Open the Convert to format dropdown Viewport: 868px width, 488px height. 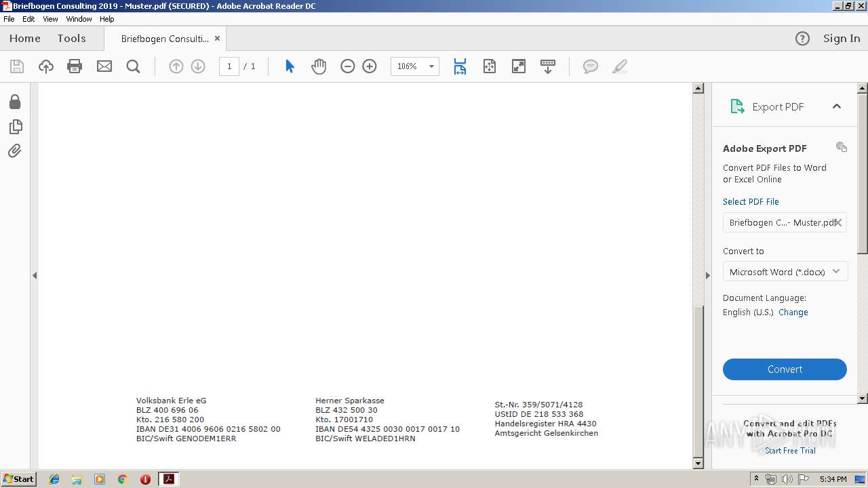pyautogui.click(x=785, y=272)
